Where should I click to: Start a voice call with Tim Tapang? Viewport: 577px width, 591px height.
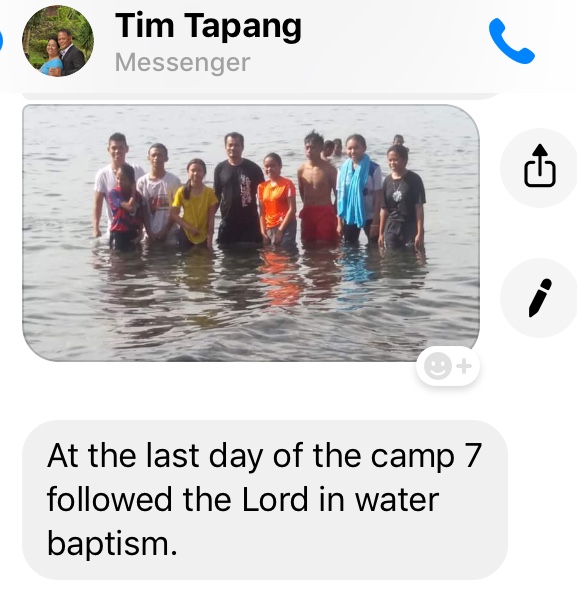511,41
